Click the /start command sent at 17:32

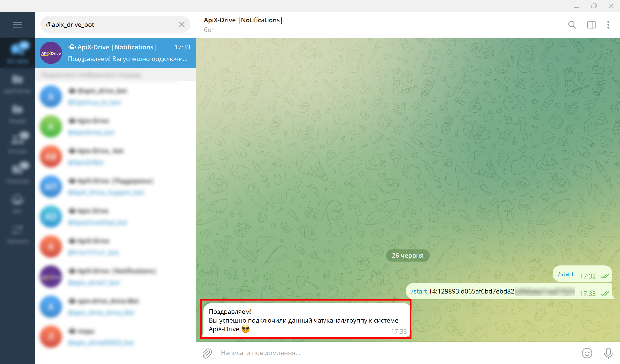(x=566, y=274)
